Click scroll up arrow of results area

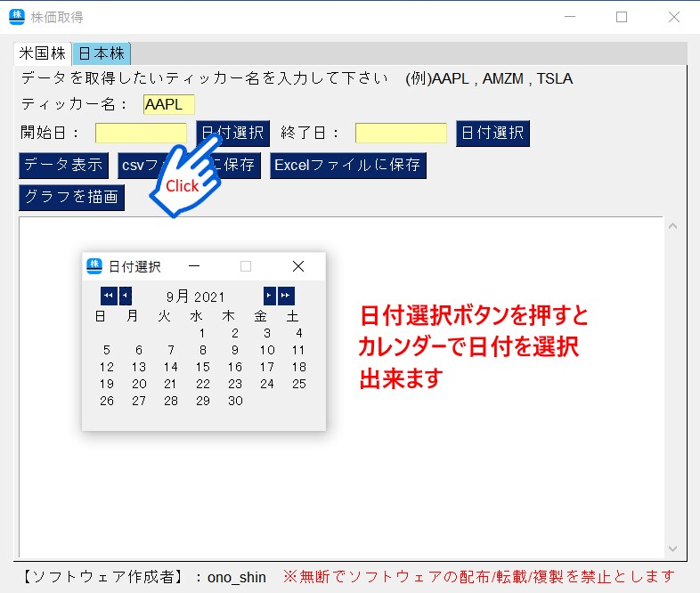coord(672,227)
